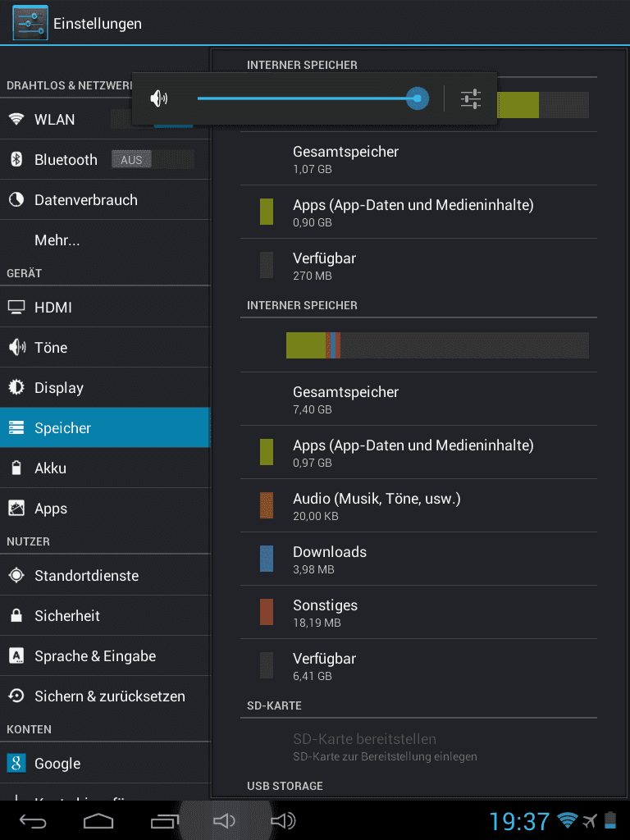
Task: Open Sichern & zurücksetzen settings
Action: (x=105, y=696)
